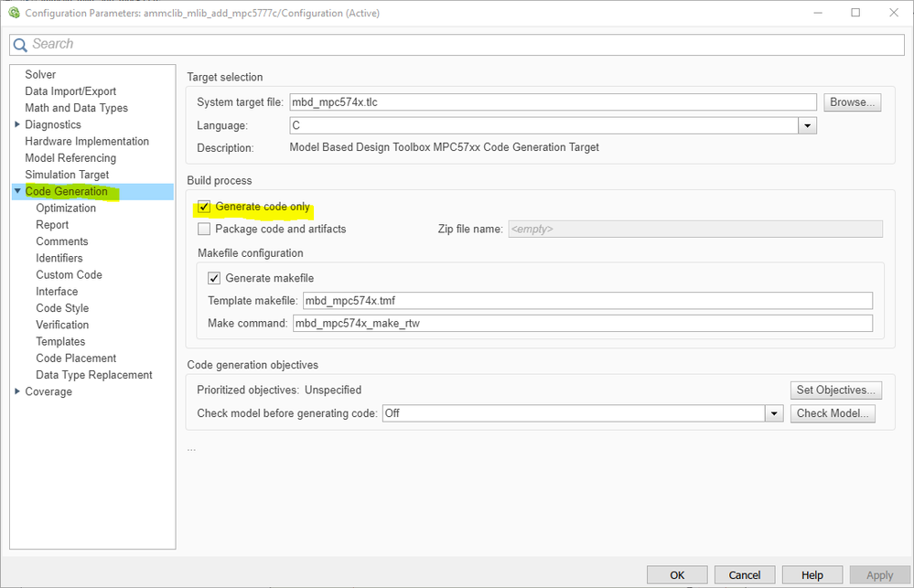Minimize the Configuration Parameters window
Image resolution: width=914 pixels, height=588 pixels.
tap(818, 12)
